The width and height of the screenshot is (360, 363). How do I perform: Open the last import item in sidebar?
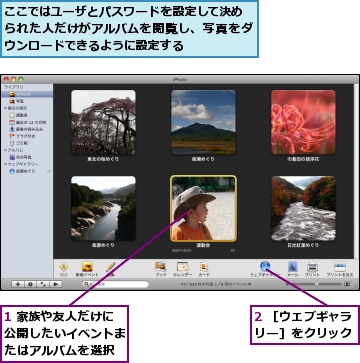pyautogui.click(x=27, y=129)
